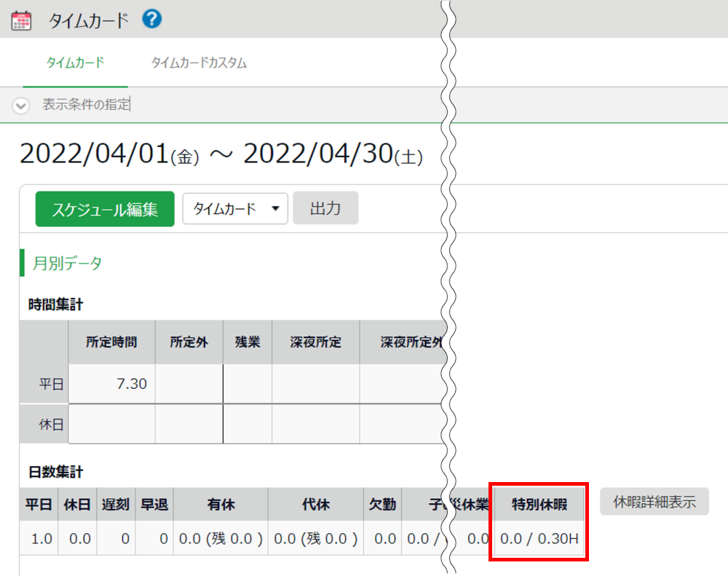
Task: Click the 特別休暇 column header
Action: [x=539, y=504]
